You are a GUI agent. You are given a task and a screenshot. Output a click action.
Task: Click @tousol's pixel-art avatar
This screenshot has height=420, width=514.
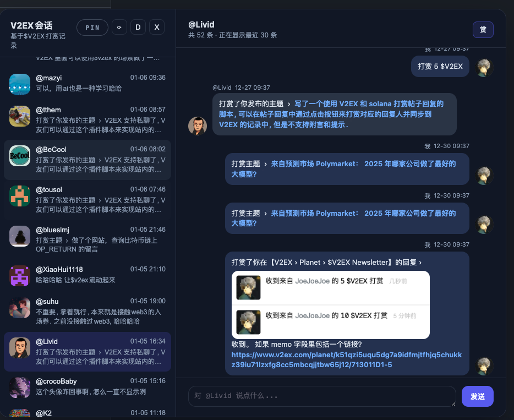20,195
